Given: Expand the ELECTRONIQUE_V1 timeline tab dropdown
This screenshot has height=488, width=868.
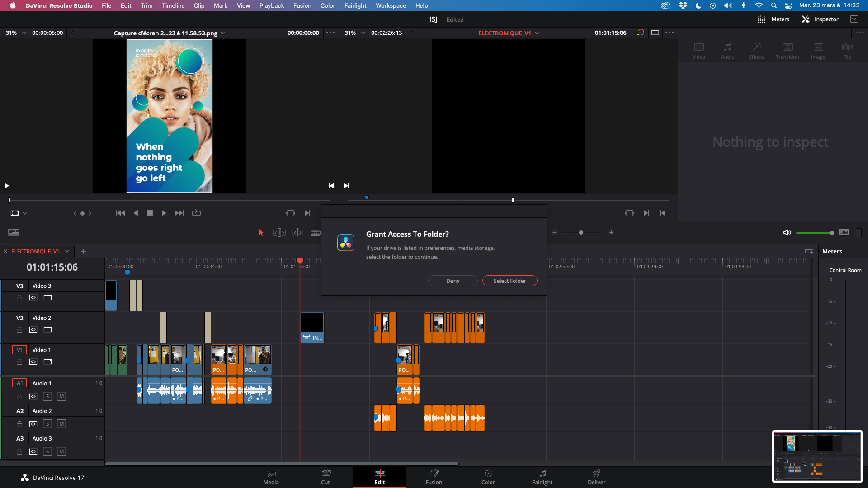Looking at the screenshot, I should (67, 251).
